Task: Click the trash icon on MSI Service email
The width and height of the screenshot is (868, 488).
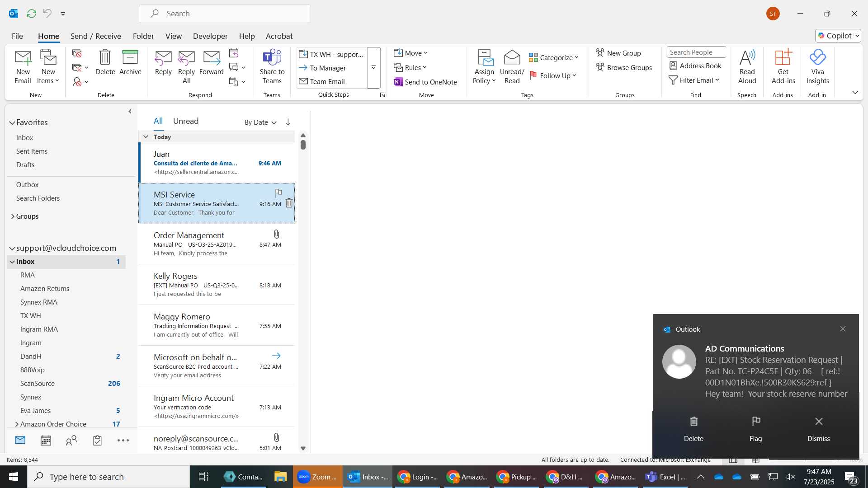Action: pos(289,203)
